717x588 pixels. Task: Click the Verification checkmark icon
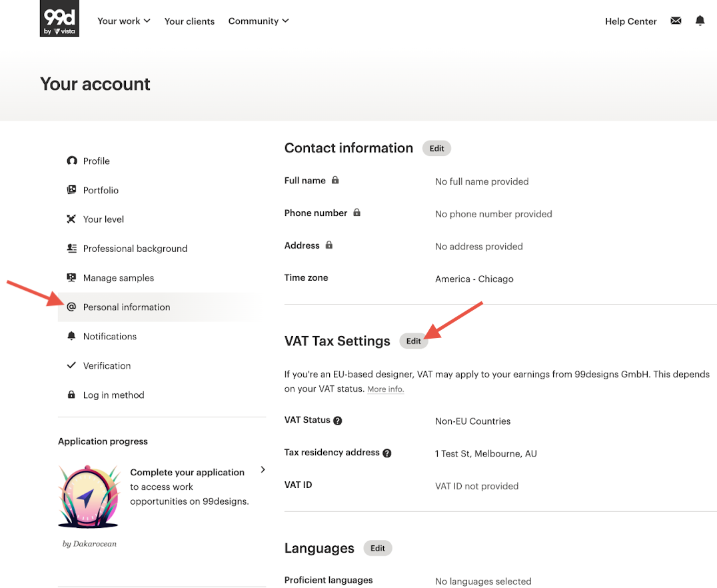71,365
